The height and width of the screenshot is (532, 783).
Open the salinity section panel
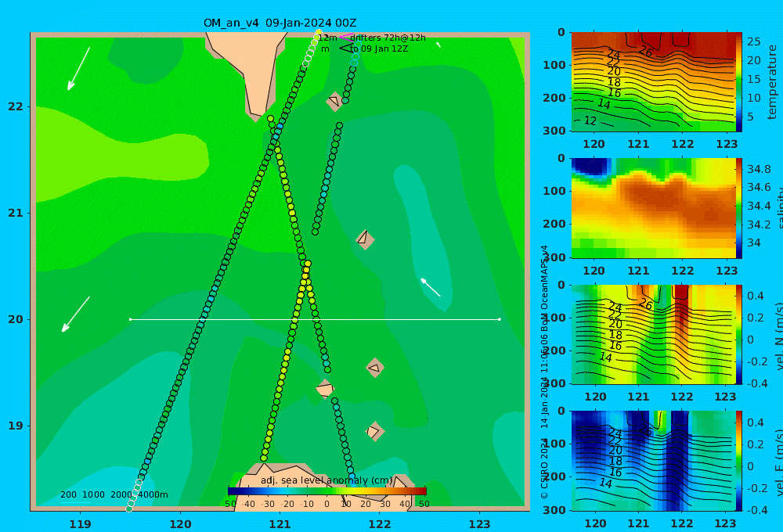[x=653, y=208]
